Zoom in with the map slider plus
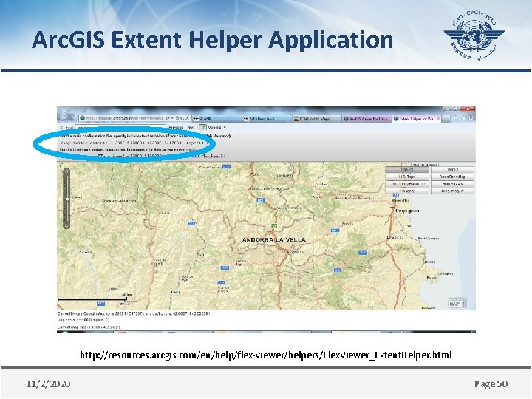The image size is (532, 399). (x=66, y=171)
